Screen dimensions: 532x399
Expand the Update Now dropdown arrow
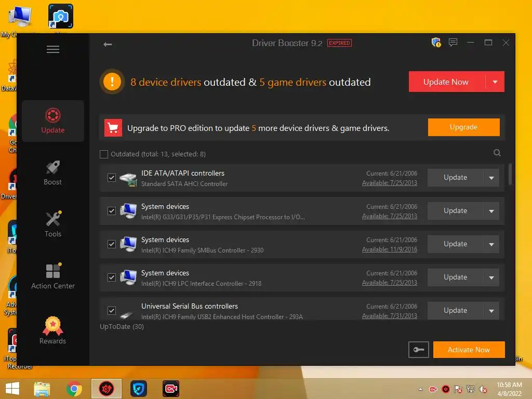pyautogui.click(x=495, y=82)
